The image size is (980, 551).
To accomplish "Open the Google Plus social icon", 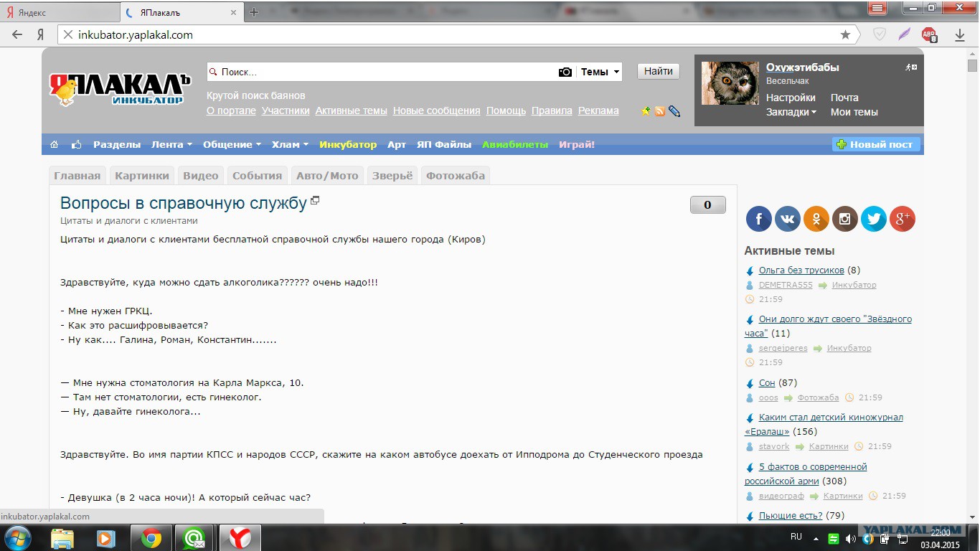I will (x=902, y=219).
